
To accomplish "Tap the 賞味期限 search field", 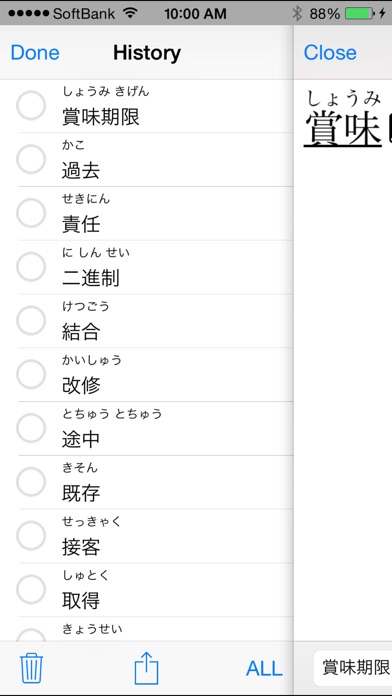I will (353, 668).
